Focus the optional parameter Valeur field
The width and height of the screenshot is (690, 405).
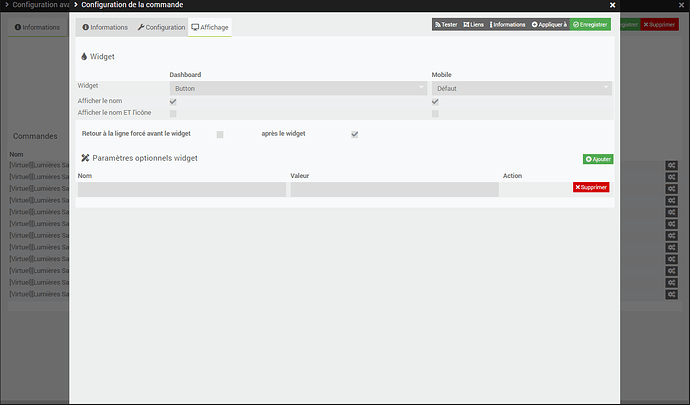click(x=394, y=190)
